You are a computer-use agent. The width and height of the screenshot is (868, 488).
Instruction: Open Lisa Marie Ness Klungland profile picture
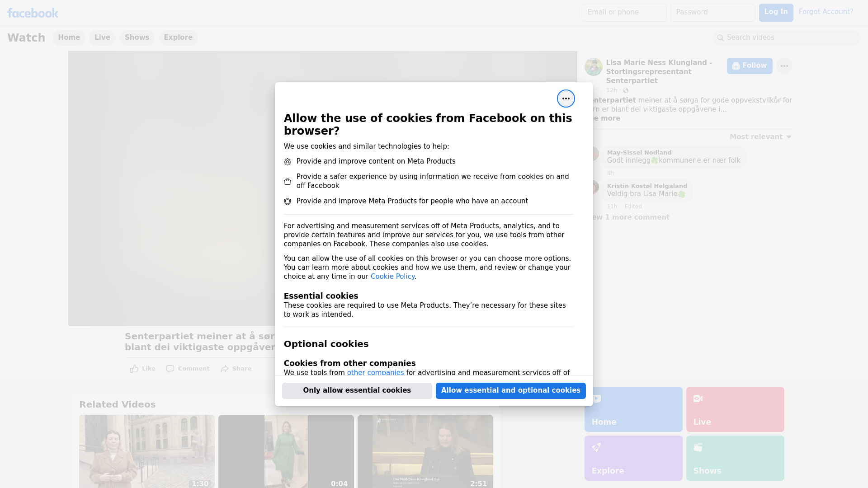click(593, 67)
